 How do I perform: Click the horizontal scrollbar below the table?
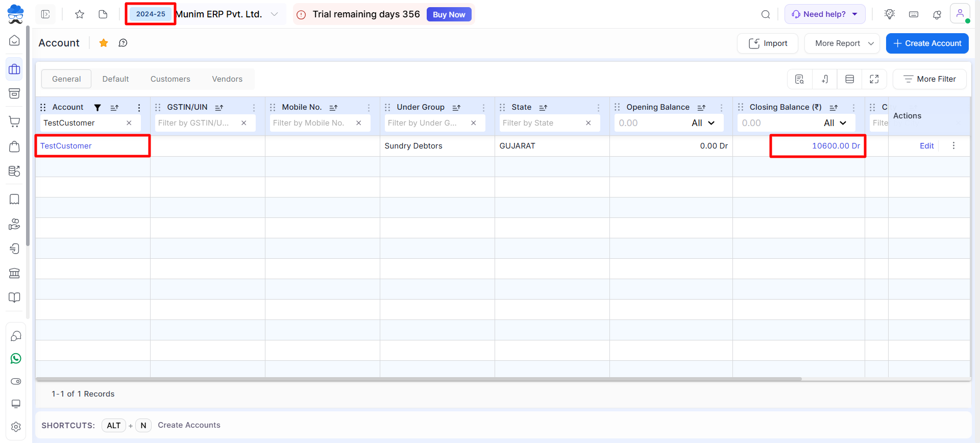[419, 379]
